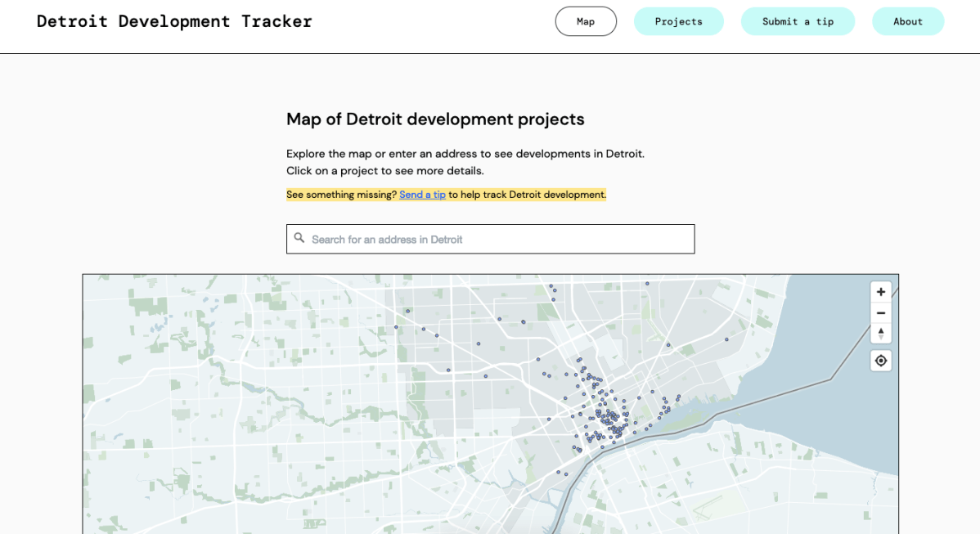The image size is (980, 534).
Task: Click the Submit a tip button
Action: 798,21
